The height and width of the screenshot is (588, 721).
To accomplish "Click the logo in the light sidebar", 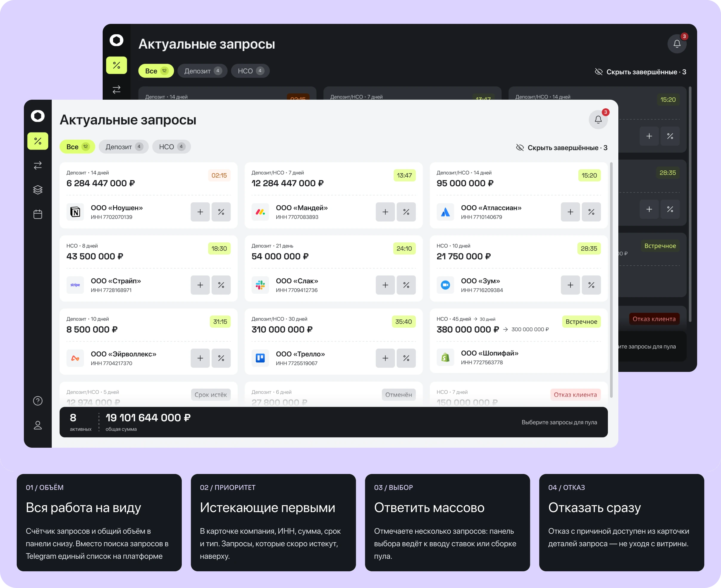I will 38,116.
